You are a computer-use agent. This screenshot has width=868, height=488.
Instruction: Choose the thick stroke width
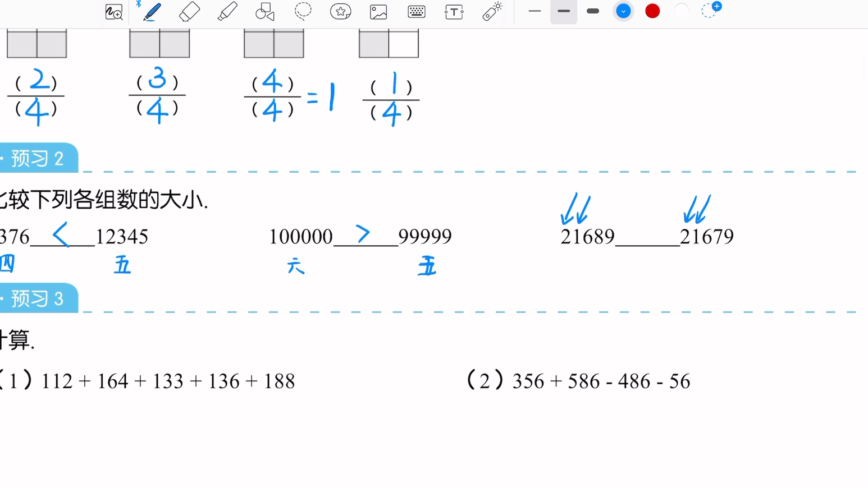[x=593, y=11]
